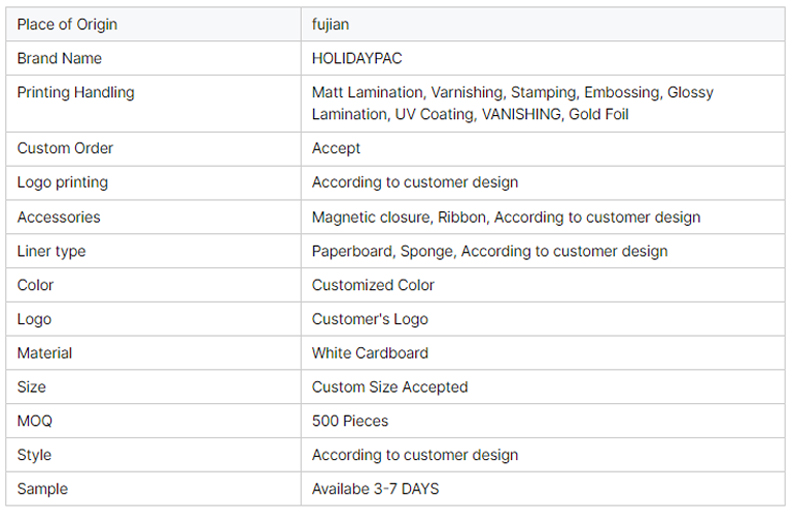Click the 'Place of Origin' label cell

68,24
